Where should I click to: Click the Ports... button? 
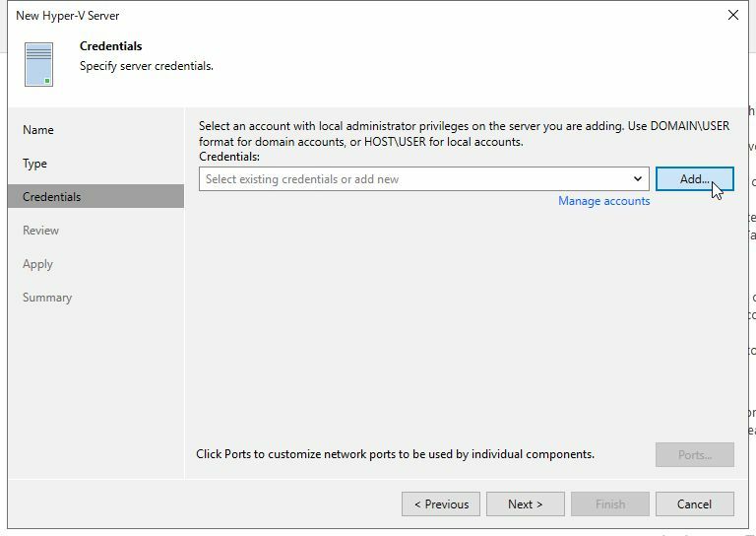tap(694, 454)
